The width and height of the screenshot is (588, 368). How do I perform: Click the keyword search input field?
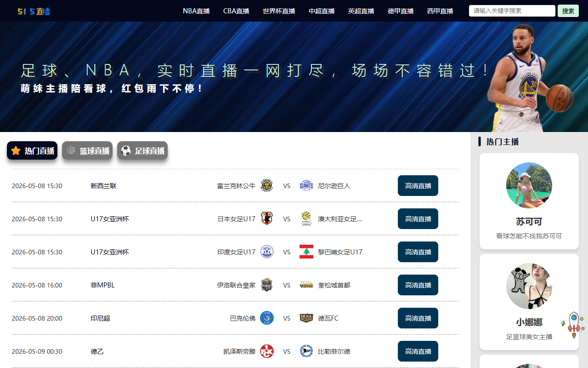[x=512, y=11]
